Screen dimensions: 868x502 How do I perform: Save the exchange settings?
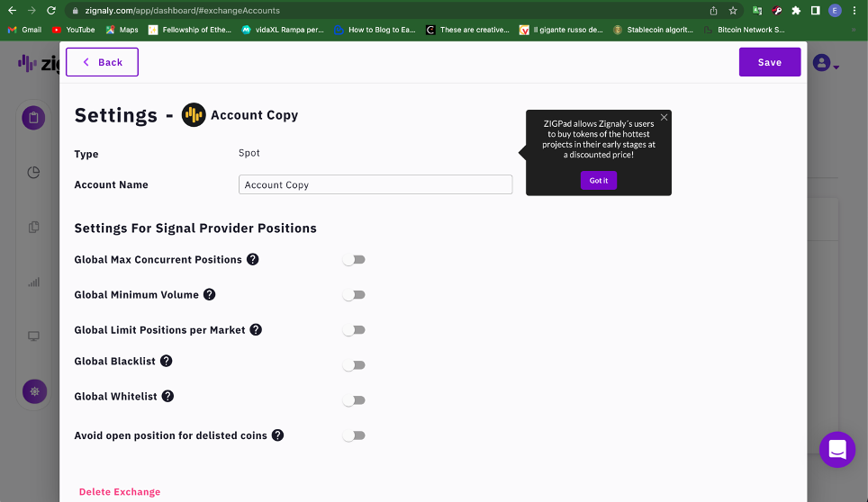[770, 62]
